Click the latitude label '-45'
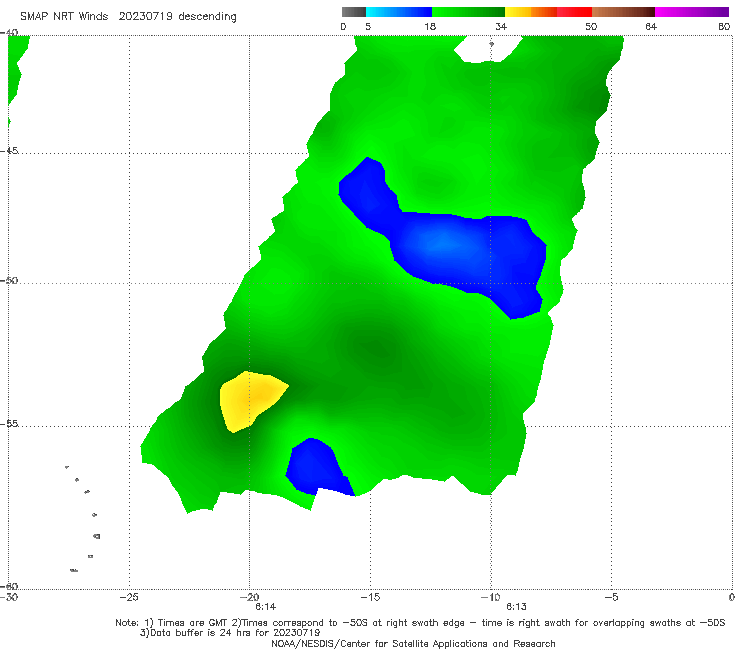Image resolution: width=740 pixels, height=650 pixels. click(9, 151)
